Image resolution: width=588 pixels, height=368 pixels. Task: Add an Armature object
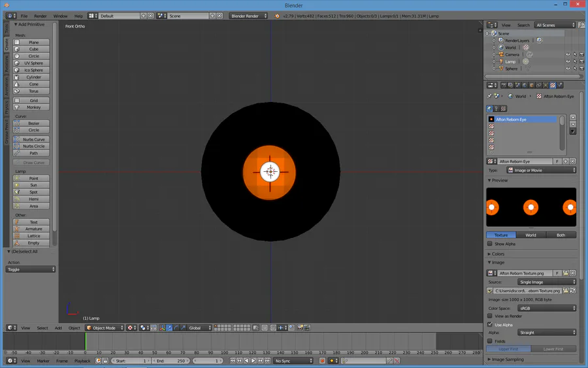(31, 229)
